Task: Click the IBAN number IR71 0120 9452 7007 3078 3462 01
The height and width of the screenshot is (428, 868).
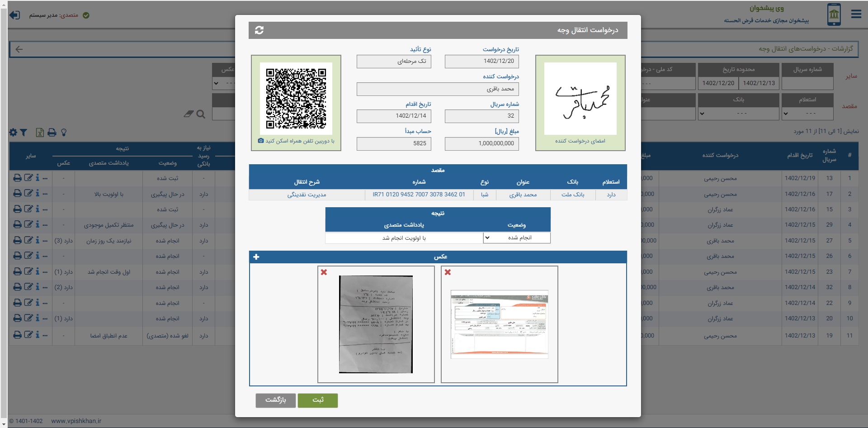Action: pyautogui.click(x=419, y=195)
